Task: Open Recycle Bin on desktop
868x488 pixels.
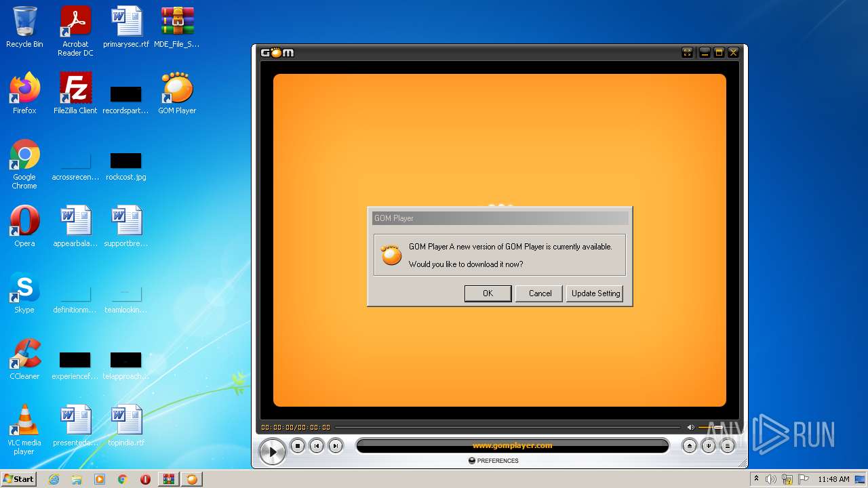Action: 24,28
